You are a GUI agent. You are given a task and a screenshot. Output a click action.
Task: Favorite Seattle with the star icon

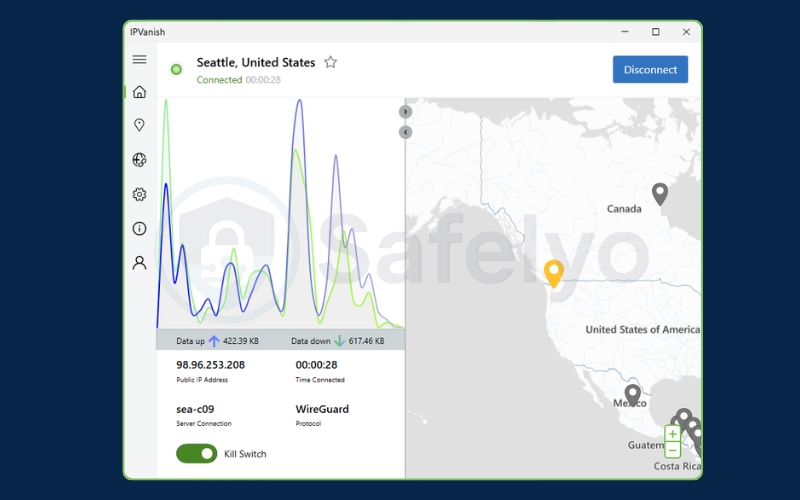(x=331, y=62)
